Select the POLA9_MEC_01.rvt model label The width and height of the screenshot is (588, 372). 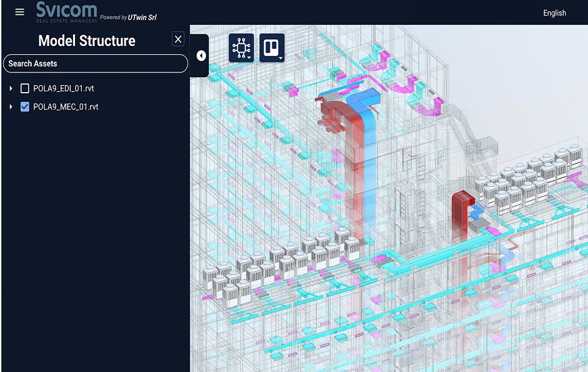click(x=66, y=107)
